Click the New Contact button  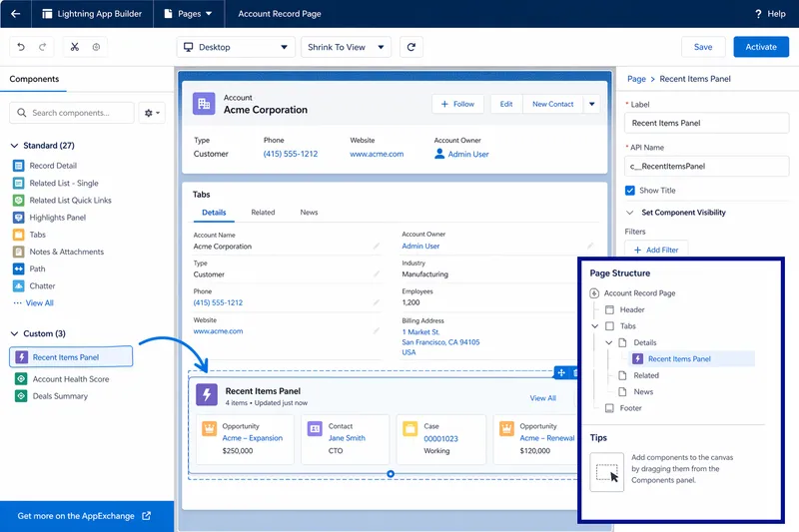[553, 104]
